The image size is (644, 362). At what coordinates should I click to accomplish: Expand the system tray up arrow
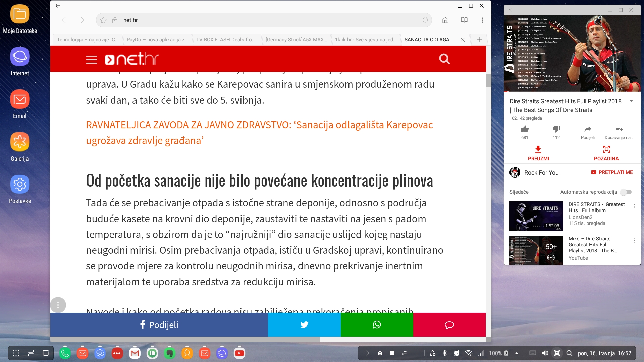[517, 353]
